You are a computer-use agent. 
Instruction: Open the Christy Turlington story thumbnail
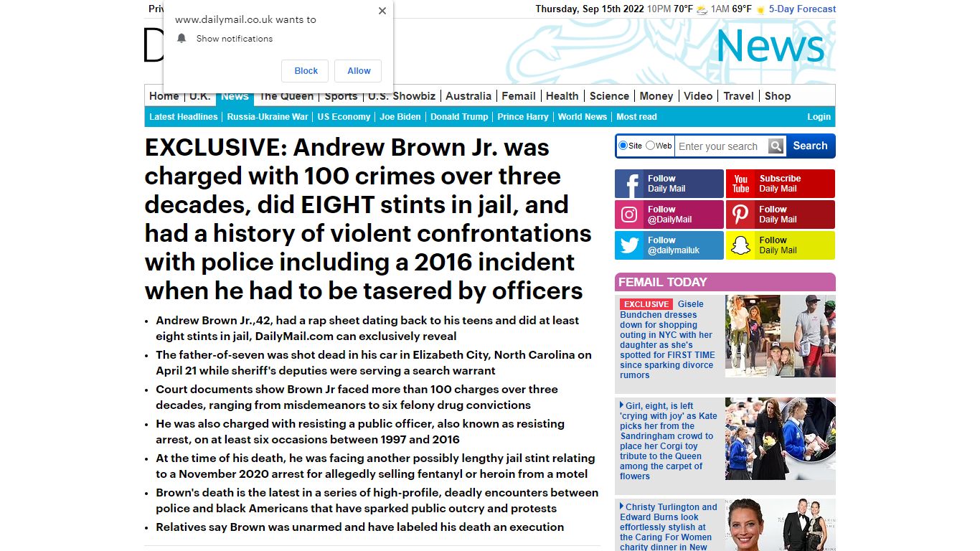781,525
